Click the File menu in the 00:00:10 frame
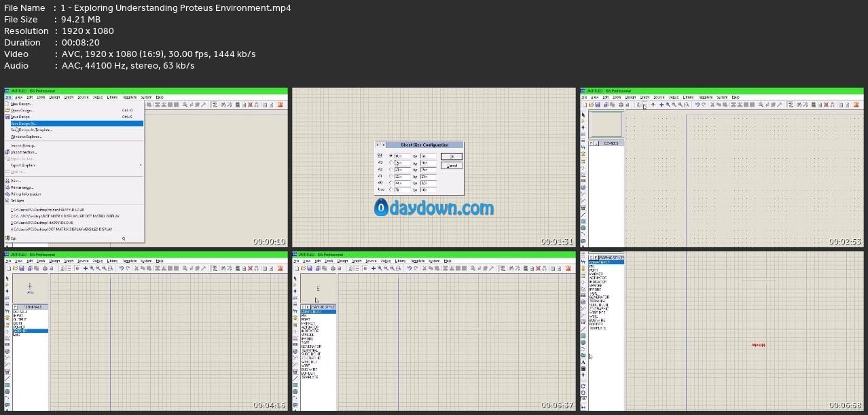Screen dimensions: 868x415 tap(7, 97)
